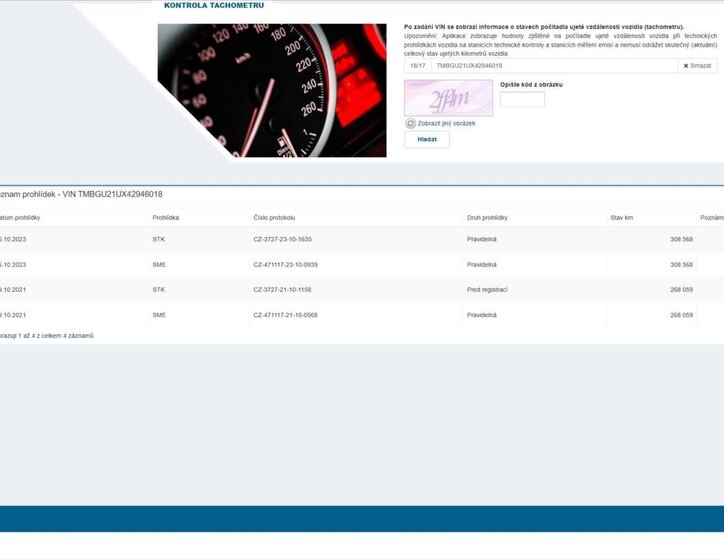This screenshot has height=560, width=724.
Task: Sort by Druh prohlídky column header
Action: [487, 217]
